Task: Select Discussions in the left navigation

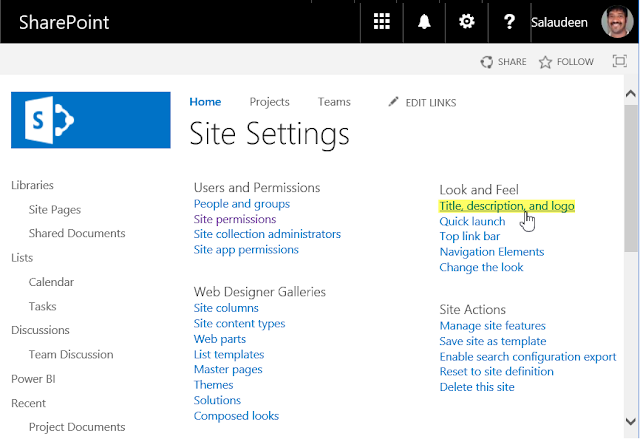Action: [40, 330]
